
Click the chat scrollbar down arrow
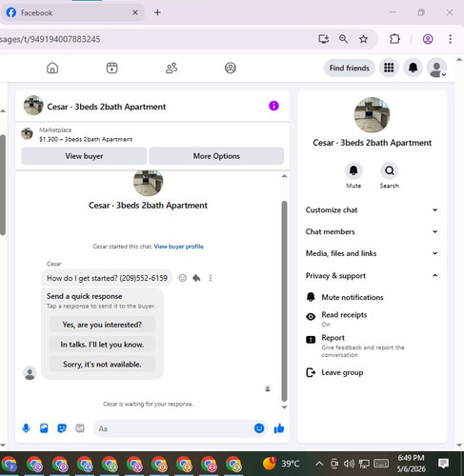284,407
